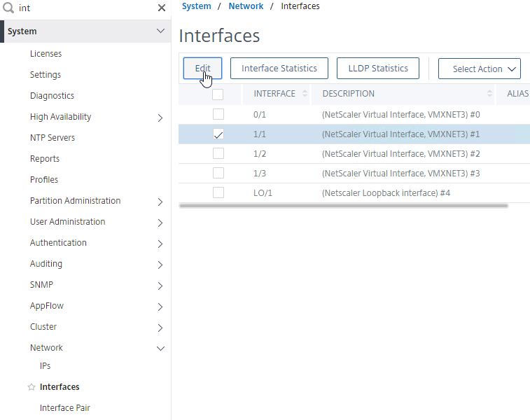Open the Cluster menu item
Viewport: 530px width, 420px height.
click(43, 327)
